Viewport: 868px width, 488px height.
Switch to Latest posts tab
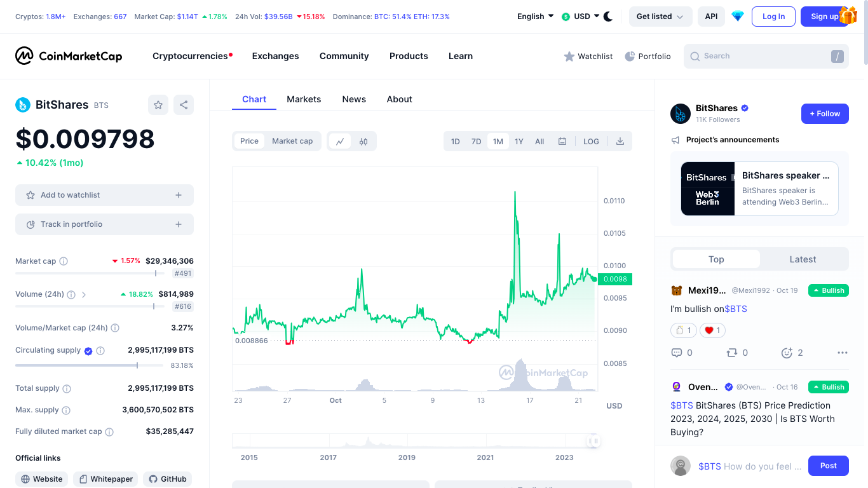[803, 259]
